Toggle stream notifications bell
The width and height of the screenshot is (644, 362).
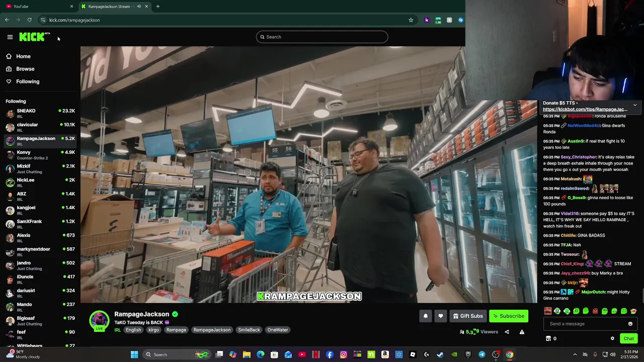425,316
